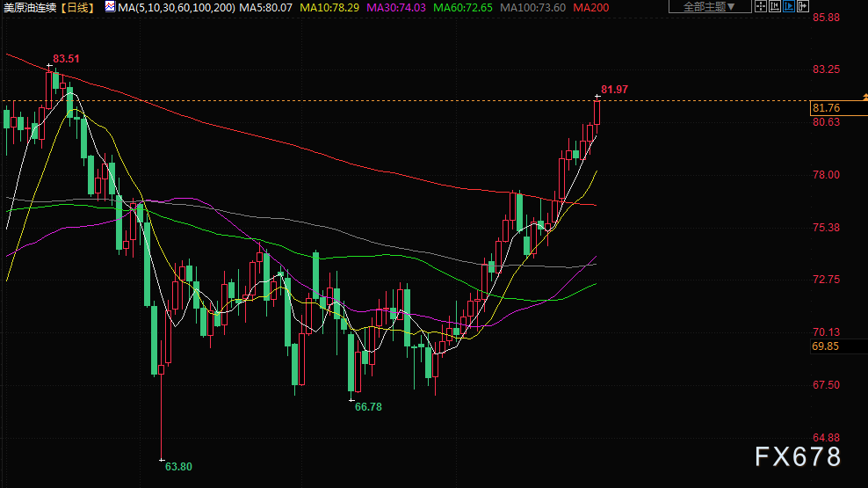Click the 83.51 high price marker

click(66, 59)
